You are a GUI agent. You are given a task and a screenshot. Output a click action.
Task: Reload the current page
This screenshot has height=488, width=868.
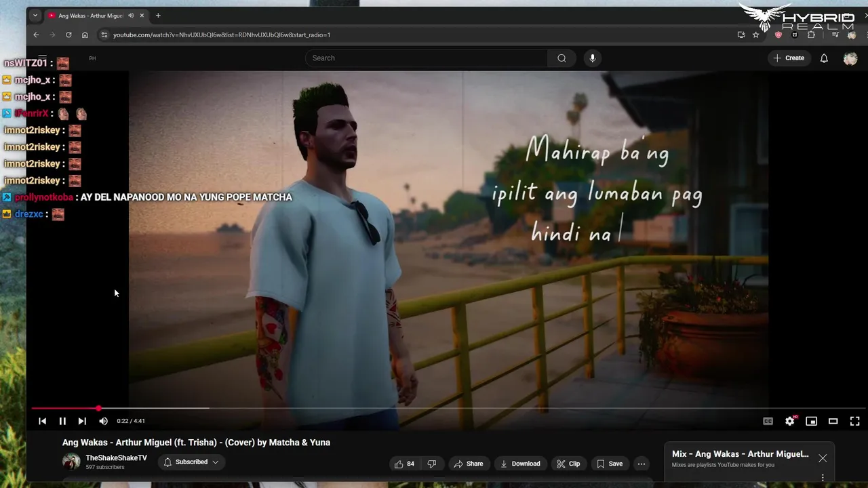[x=68, y=35]
